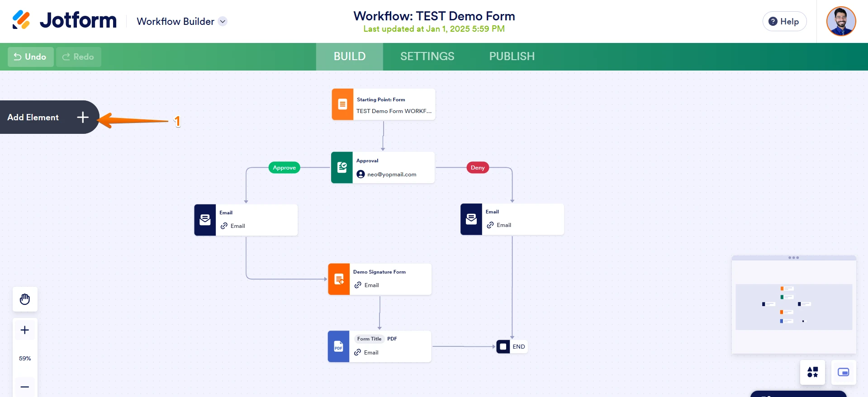This screenshot has width=868, height=397.
Task: Zoom out with the minus button
Action: [25, 387]
